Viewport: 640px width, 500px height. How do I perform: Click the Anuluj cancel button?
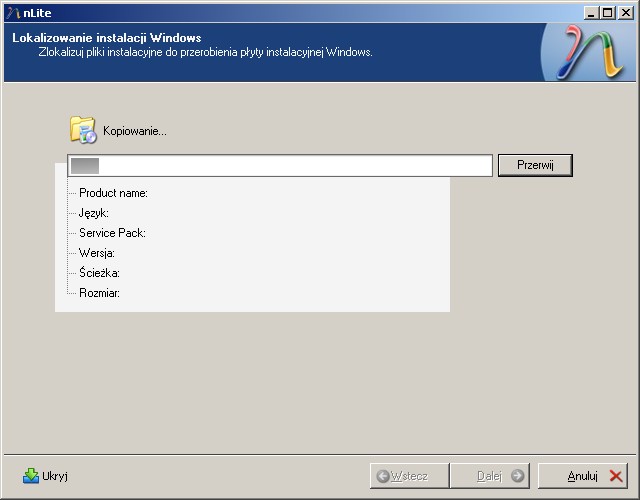(x=582, y=476)
